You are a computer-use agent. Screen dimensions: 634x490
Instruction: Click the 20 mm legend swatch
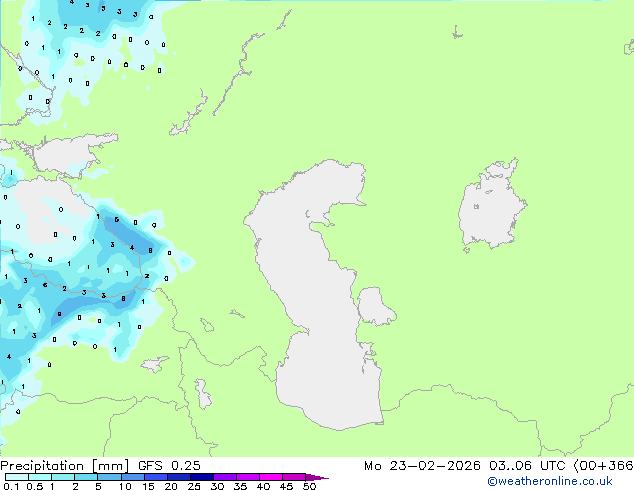(178, 477)
